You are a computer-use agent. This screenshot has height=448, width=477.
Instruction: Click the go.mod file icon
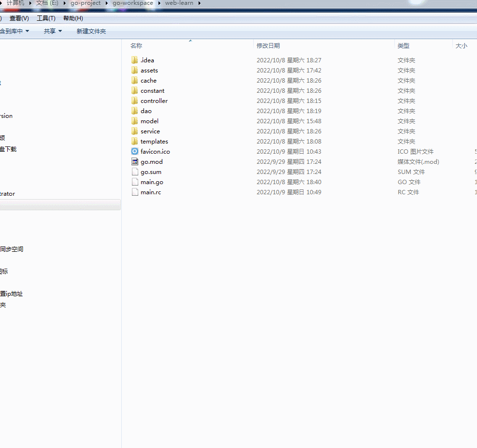pyautogui.click(x=134, y=162)
